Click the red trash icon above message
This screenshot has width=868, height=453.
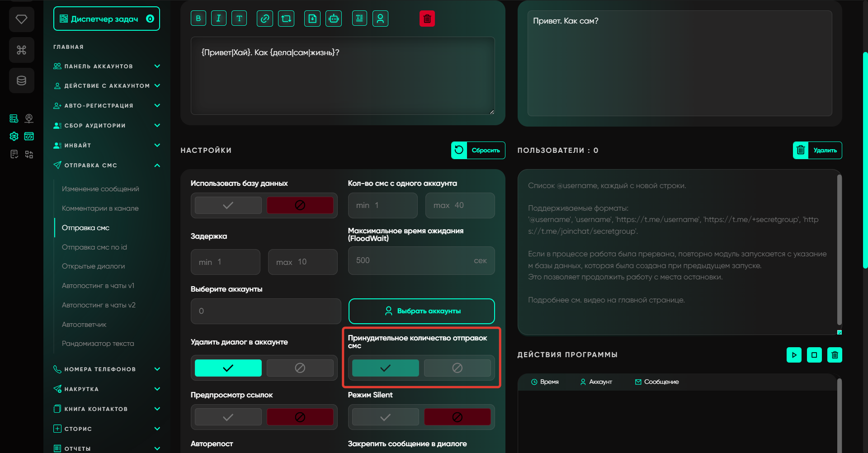coord(427,19)
